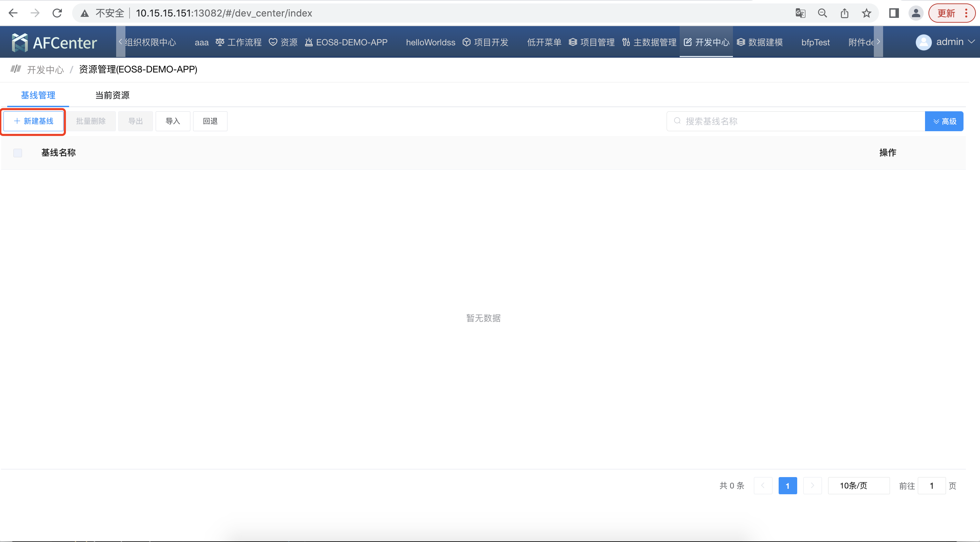Click the Google Translate icon in address bar
This screenshot has width=980, height=542.
point(800,13)
